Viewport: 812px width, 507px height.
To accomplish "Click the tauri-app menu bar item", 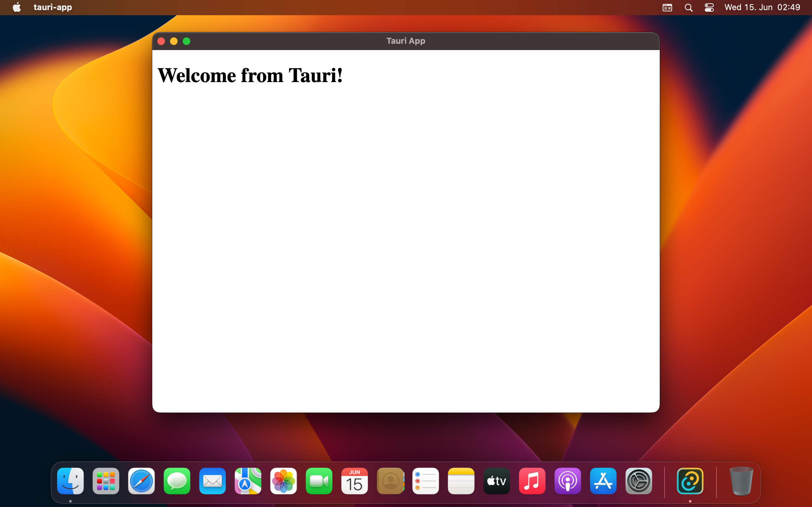I will 53,7.
